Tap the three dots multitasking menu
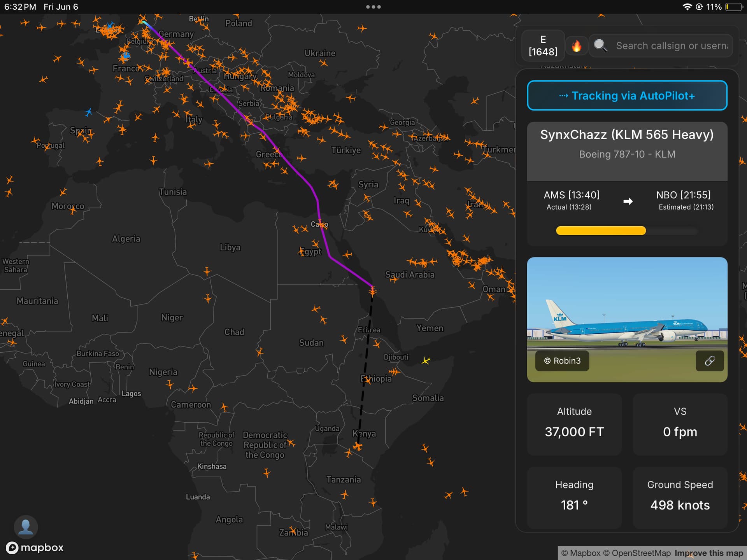 [x=373, y=7]
